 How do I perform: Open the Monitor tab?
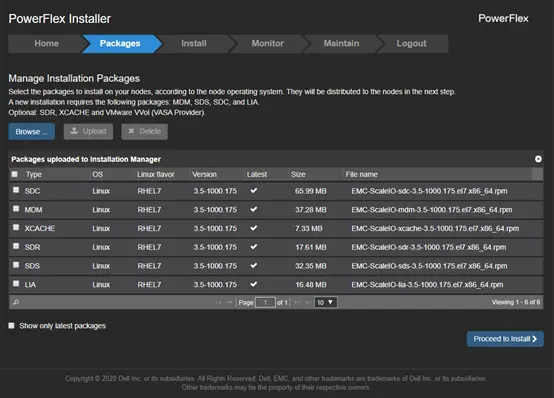(267, 43)
